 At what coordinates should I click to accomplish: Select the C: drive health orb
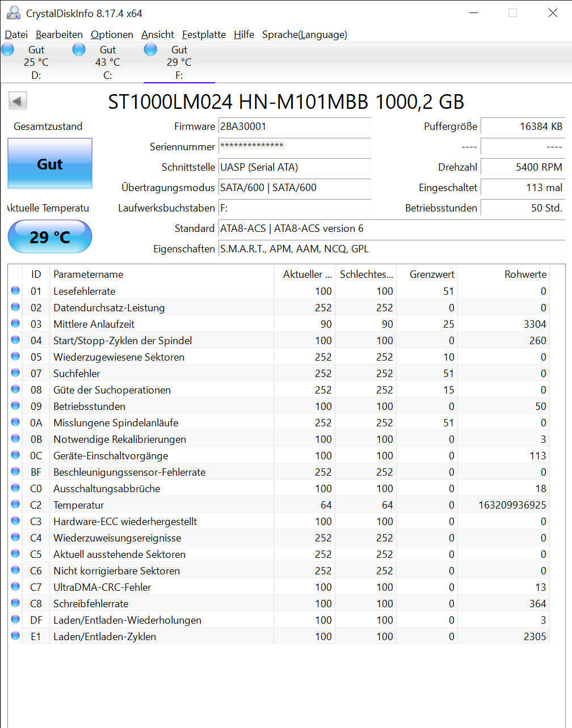coord(79,49)
